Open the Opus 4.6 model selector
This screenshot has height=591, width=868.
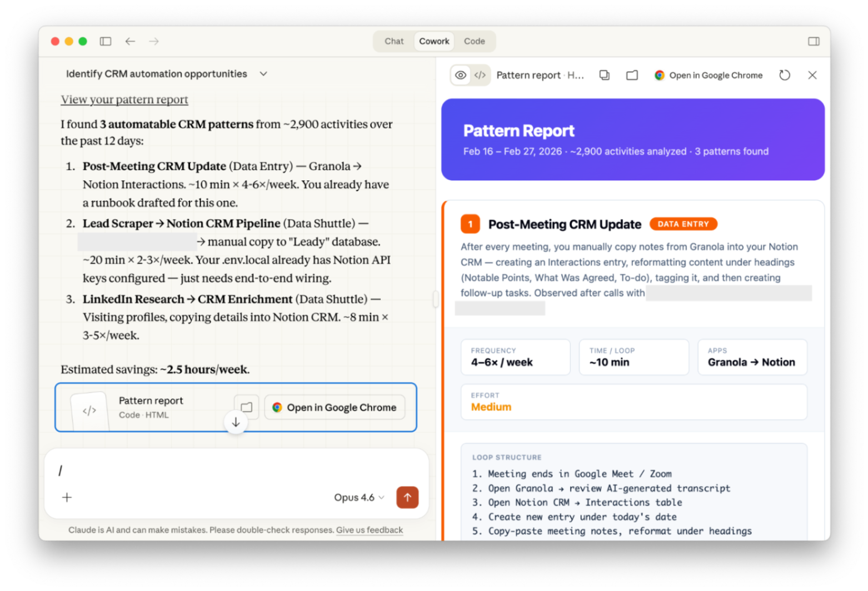[x=359, y=497]
